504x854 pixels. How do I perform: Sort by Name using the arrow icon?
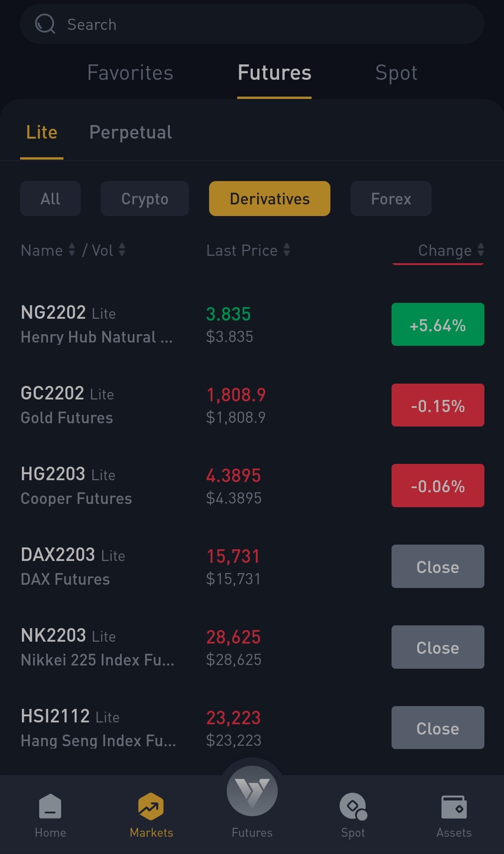tap(72, 250)
